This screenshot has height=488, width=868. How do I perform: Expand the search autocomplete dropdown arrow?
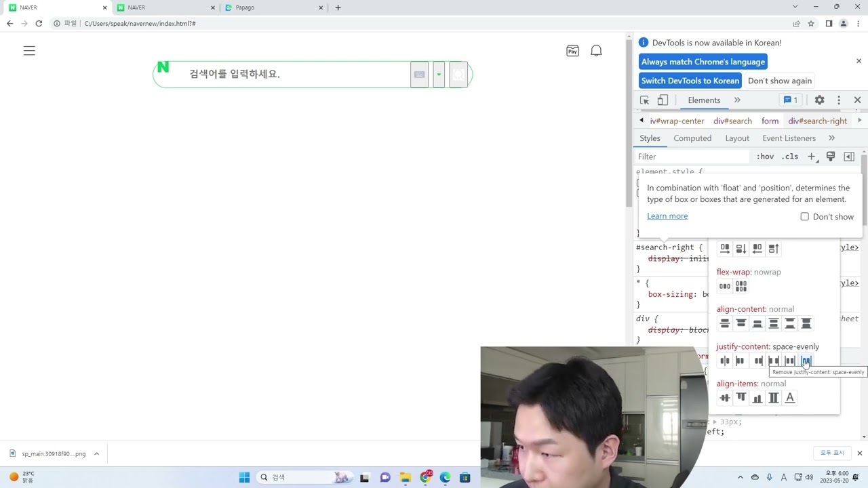point(439,75)
